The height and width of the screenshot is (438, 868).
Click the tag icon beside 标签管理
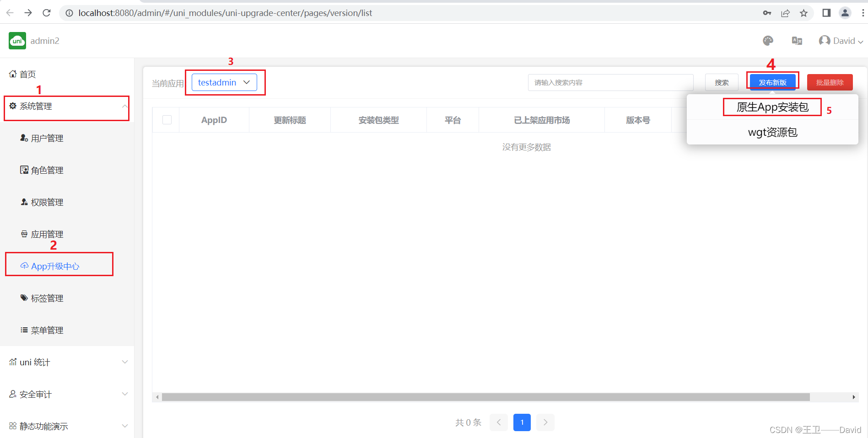point(24,298)
